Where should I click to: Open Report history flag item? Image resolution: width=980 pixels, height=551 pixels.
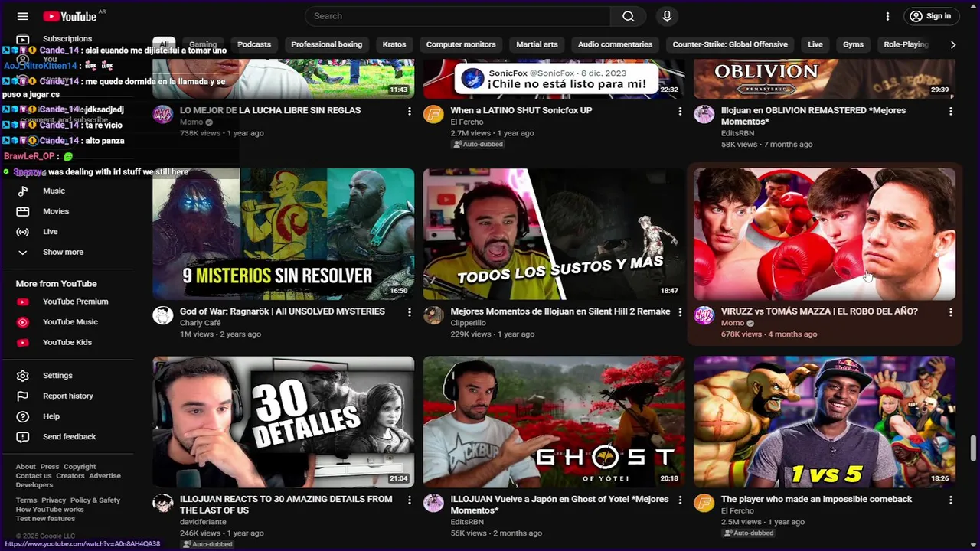67,396
